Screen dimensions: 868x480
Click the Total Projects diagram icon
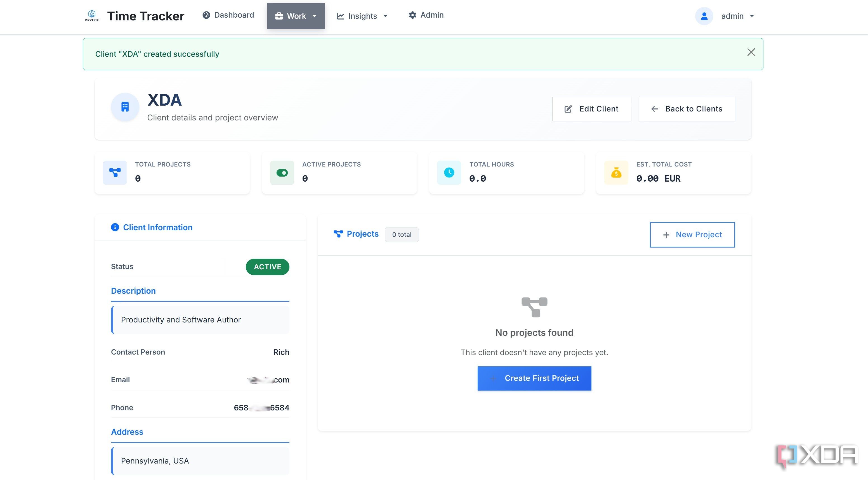[x=115, y=173]
